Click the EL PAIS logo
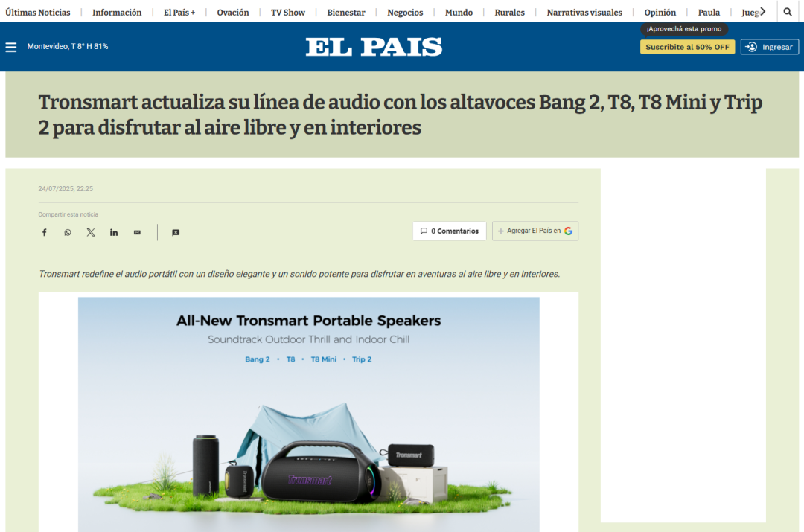The image size is (804, 532). (374, 47)
